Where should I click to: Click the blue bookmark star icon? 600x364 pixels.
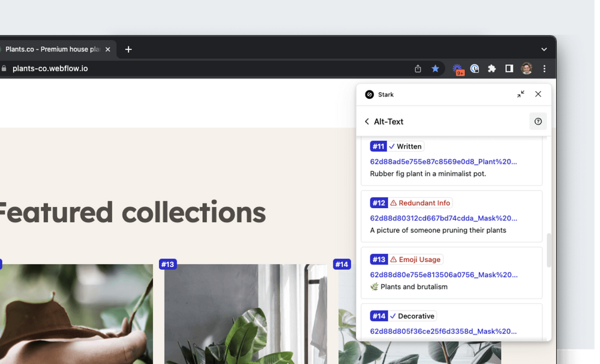coord(435,69)
